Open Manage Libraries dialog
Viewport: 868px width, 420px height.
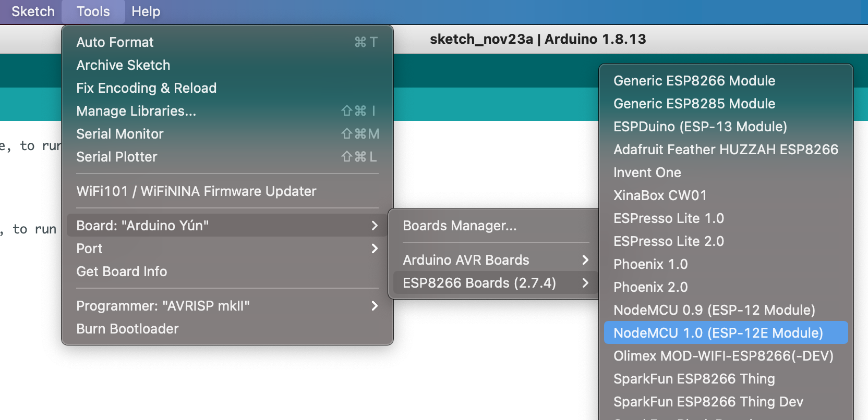click(136, 111)
